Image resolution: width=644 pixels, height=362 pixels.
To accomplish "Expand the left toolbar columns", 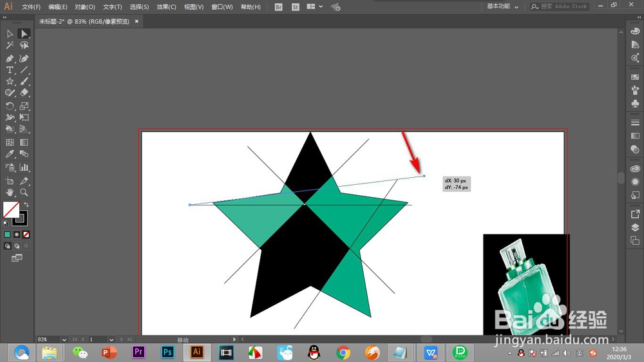I will 5,17.
